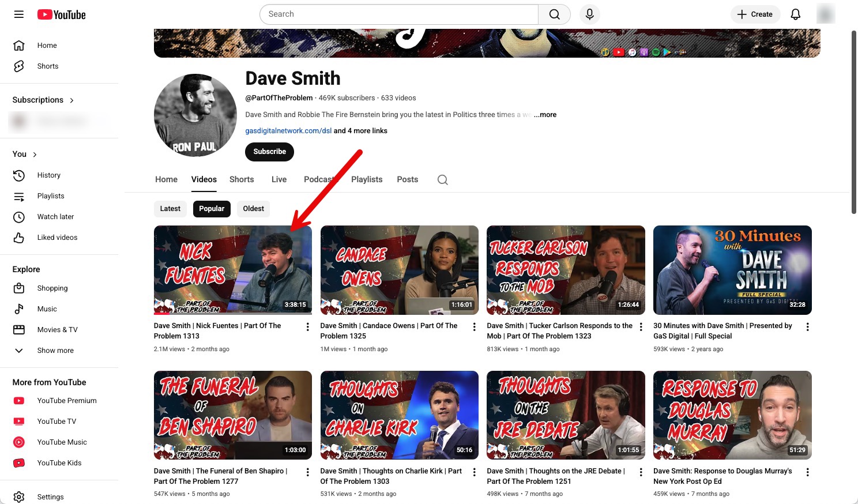The width and height of the screenshot is (858, 504).
Task: Select the Latest videos filter
Action: (x=170, y=209)
